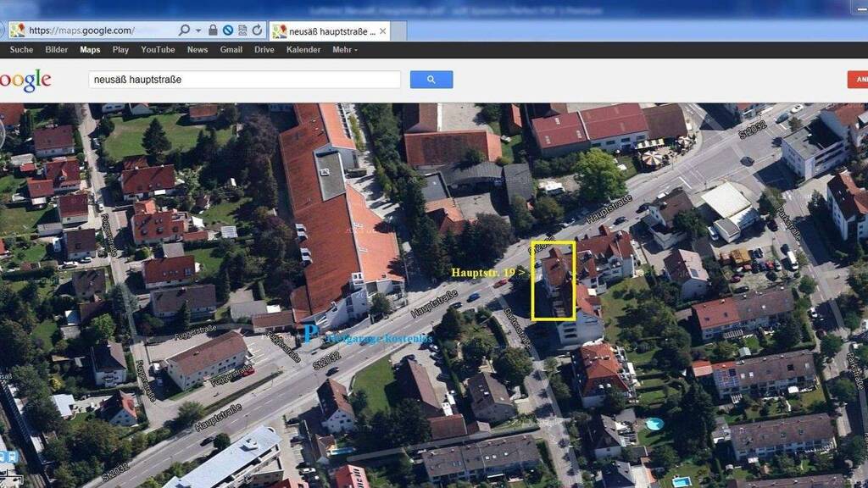Open Bilder in the Google navigation bar
This screenshot has width=868, height=488.
57,50
